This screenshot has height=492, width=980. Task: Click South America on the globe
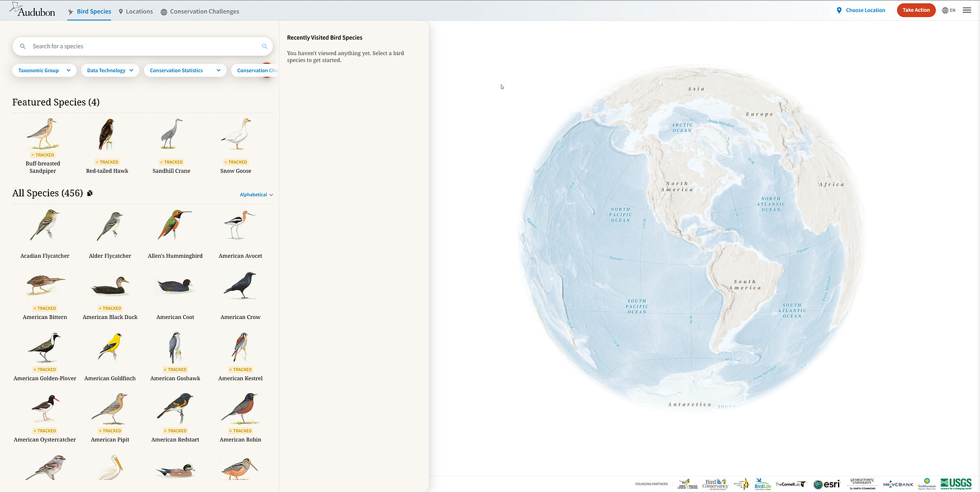744,285
